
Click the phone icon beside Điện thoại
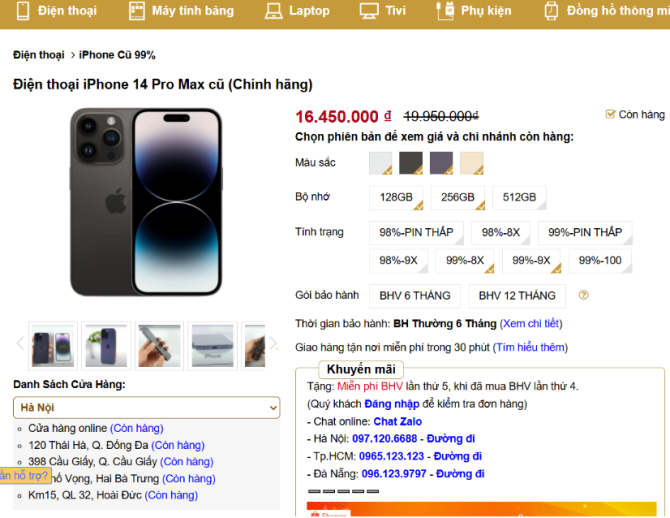click(x=23, y=11)
